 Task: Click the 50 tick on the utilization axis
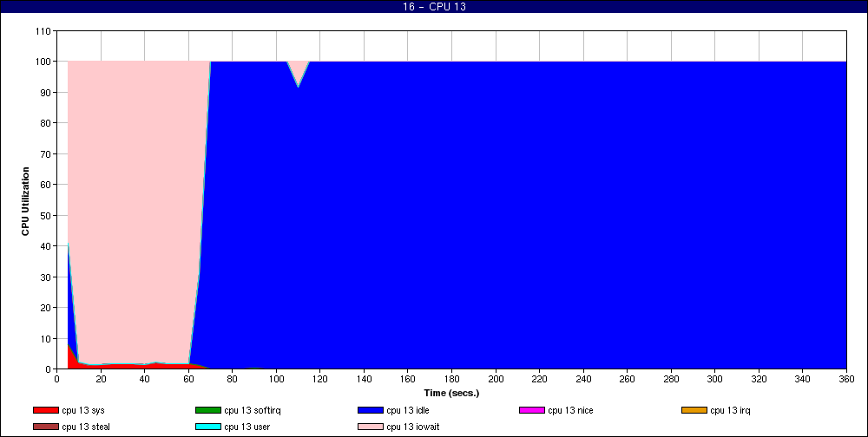[47, 216]
